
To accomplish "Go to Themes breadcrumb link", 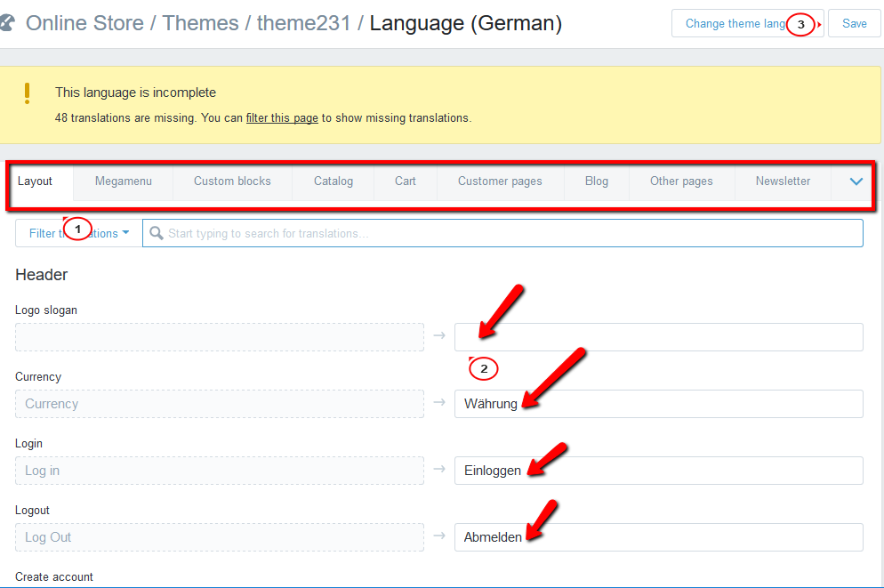I will [200, 23].
